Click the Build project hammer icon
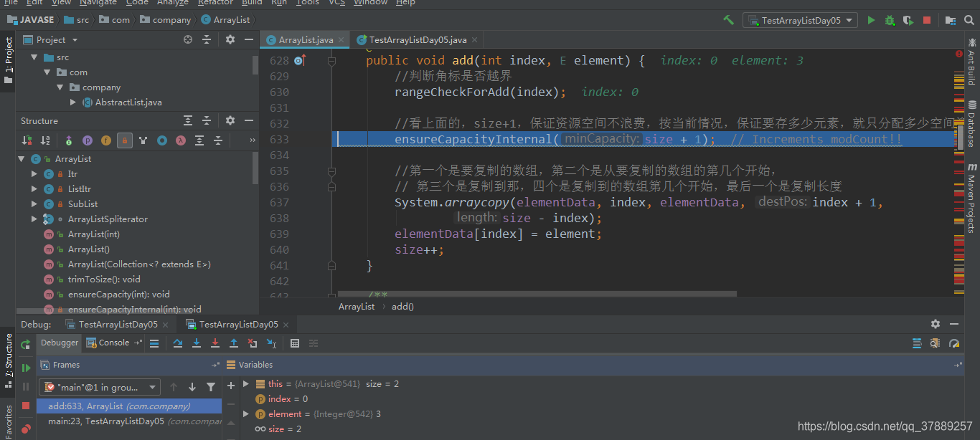The image size is (980, 440). point(729,20)
